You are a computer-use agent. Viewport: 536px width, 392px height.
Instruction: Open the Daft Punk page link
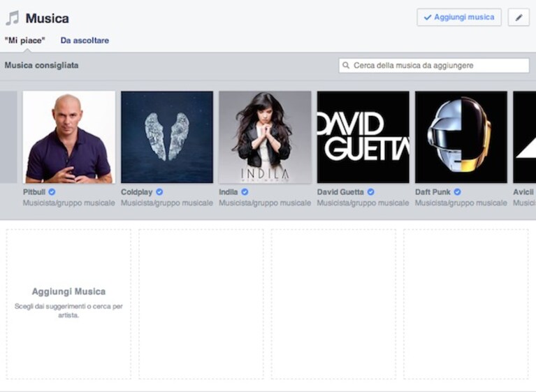[x=433, y=192]
